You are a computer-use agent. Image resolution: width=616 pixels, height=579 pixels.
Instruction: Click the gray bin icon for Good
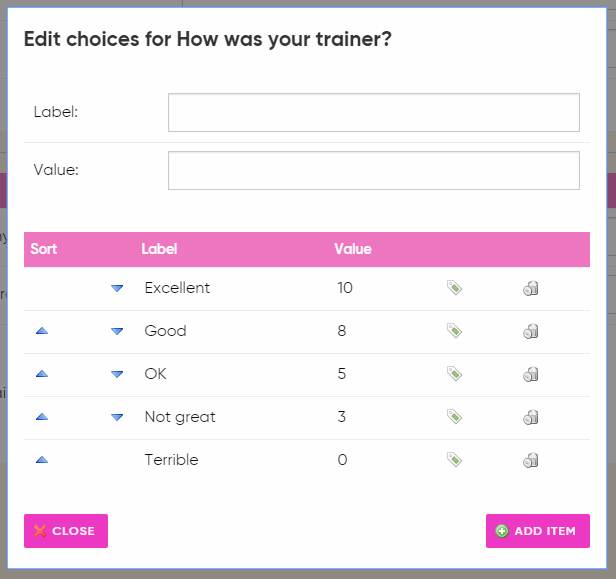[531, 331]
